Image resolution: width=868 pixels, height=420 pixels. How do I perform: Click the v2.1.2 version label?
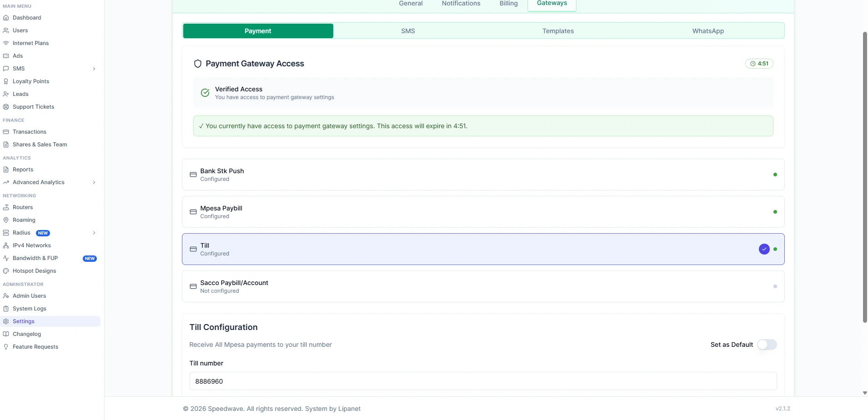783,409
